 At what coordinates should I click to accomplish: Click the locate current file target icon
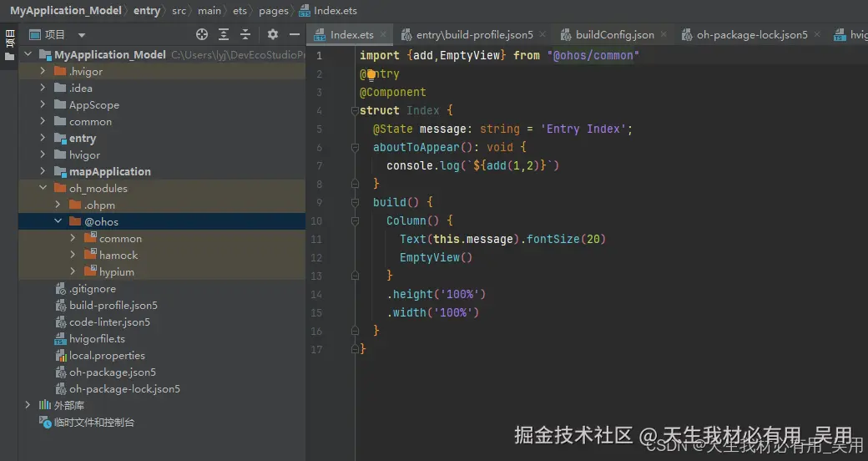click(202, 34)
